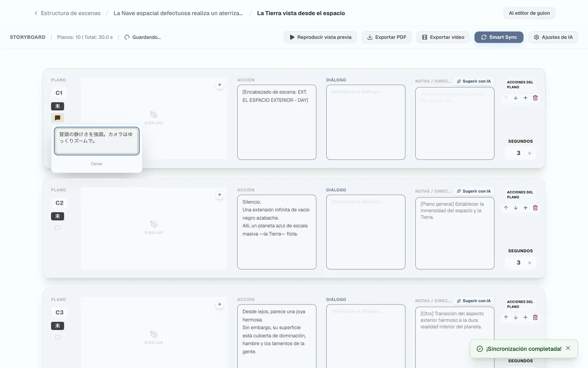Screen dimensions: 588x368
Task: Click Sugerir con IA for plano C2
Action: (474, 191)
